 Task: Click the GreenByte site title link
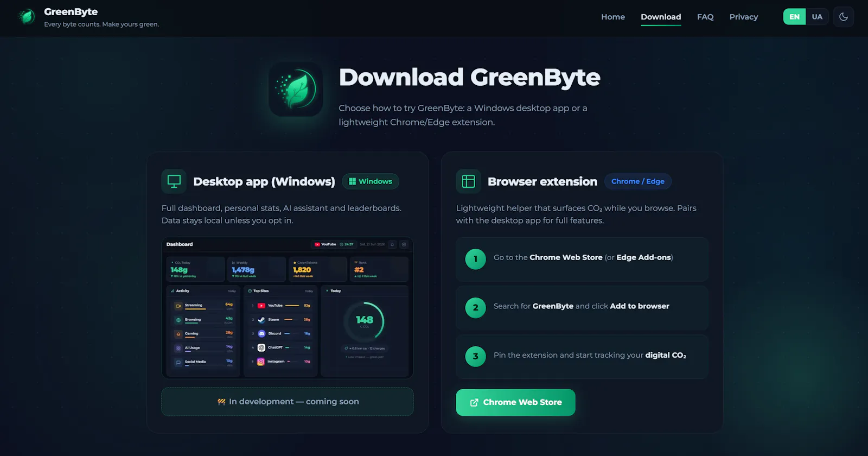tap(71, 12)
